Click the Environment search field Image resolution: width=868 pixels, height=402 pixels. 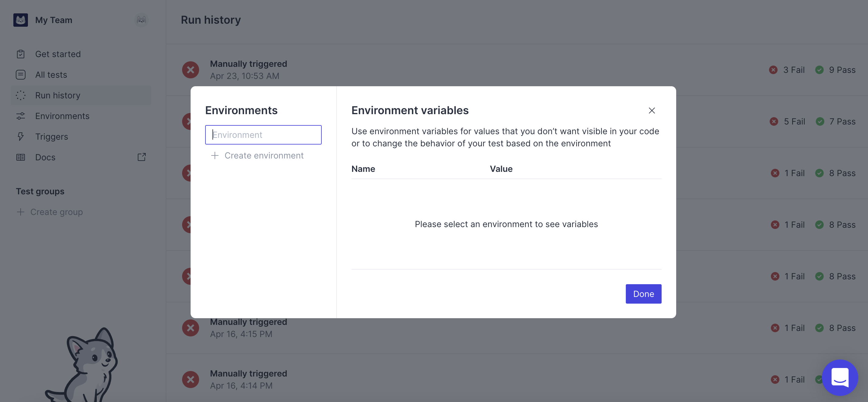click(x=263, y=135)
